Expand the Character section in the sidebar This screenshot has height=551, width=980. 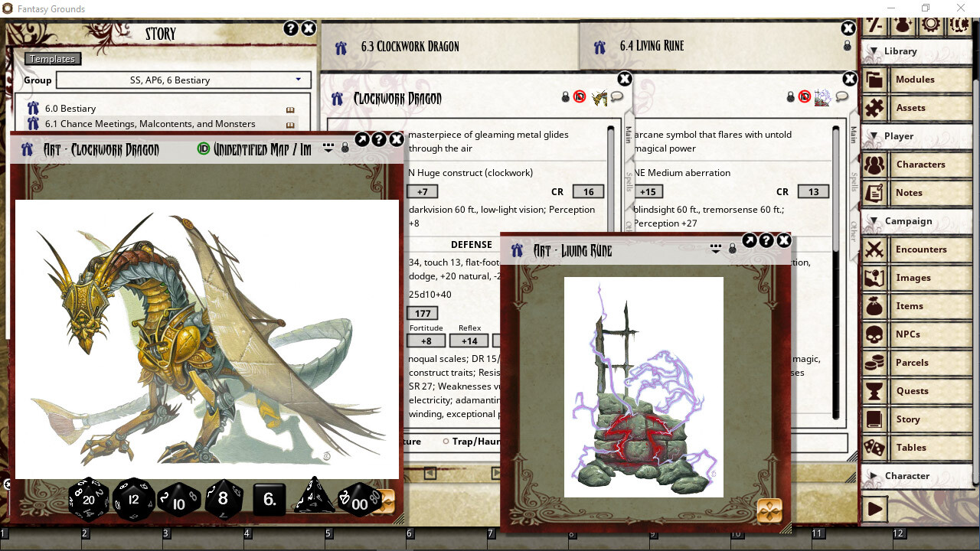pyautogui.click(x=874, y=476)
